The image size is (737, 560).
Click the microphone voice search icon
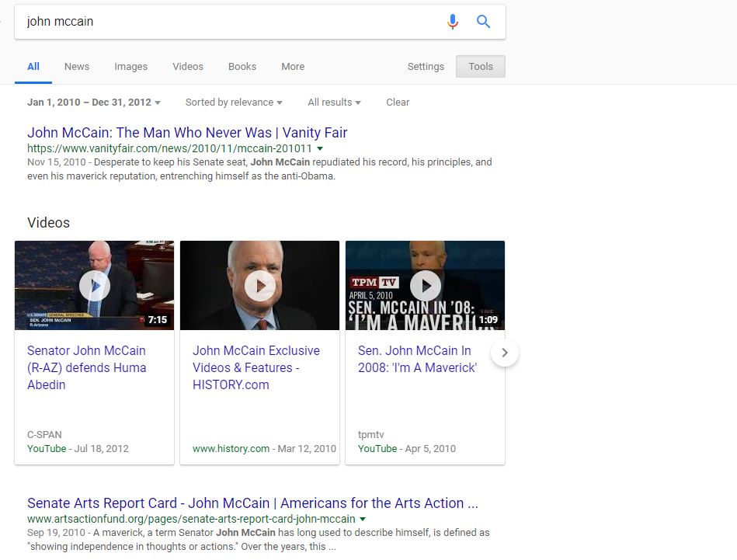click(453, 22)
